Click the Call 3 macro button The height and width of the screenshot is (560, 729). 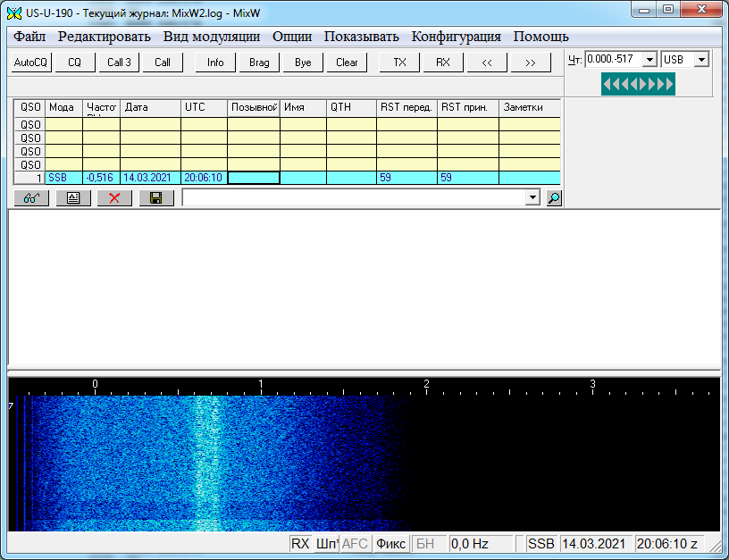click(x=119, y=63)
